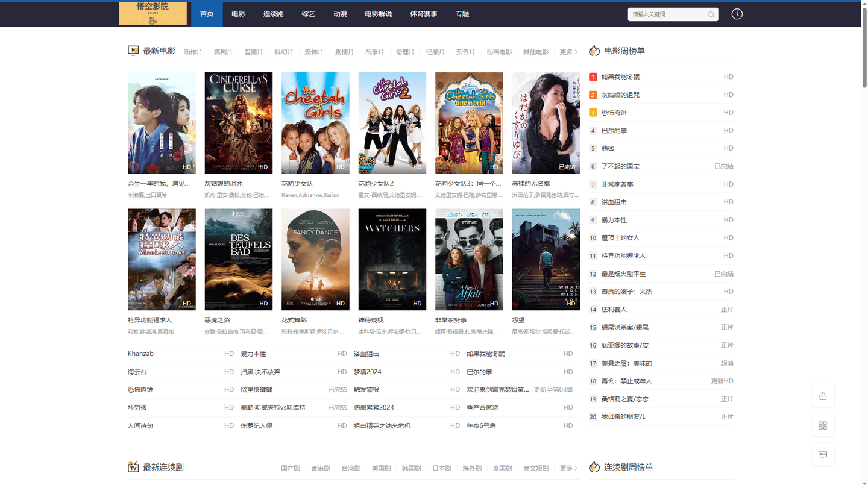
Task: Filter movies by 恐怖片
Action: pos(314,52)
